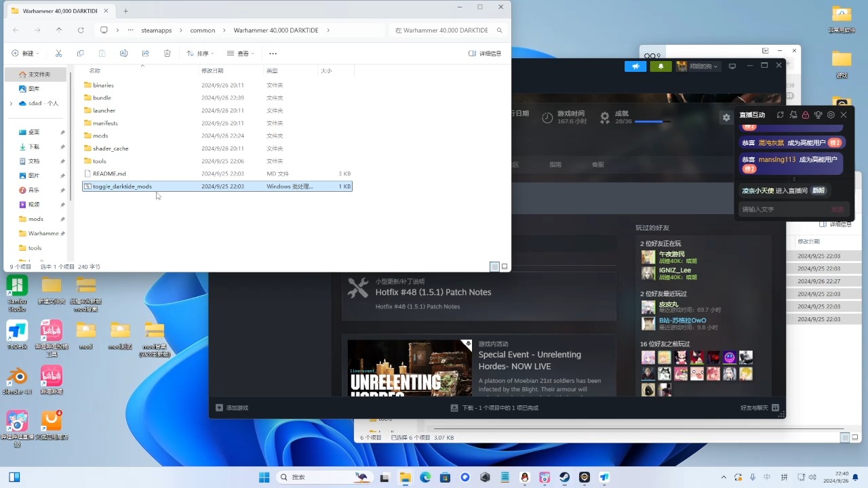
Task: Click the Steam blue megaphone announcements button
Action: 635,66
